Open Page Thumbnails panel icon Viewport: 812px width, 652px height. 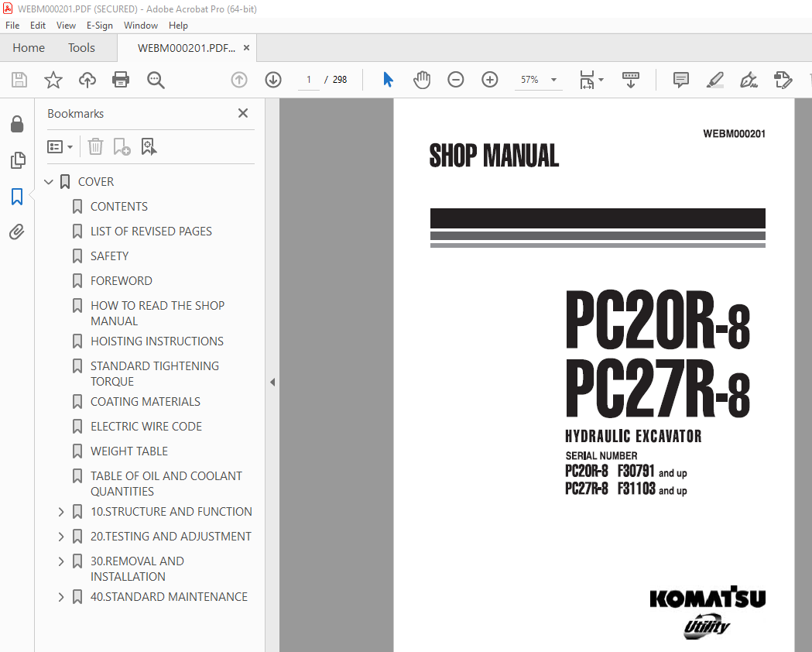tap(17, 160)
